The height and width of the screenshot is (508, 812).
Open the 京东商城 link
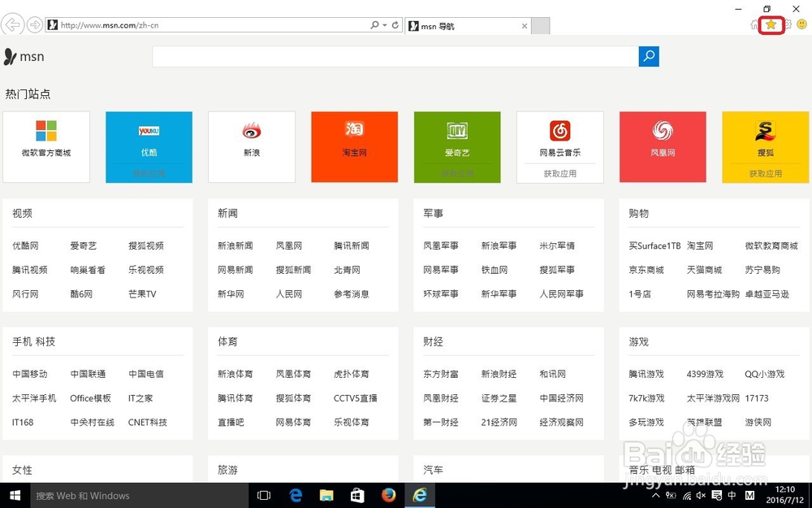point(646,270)
